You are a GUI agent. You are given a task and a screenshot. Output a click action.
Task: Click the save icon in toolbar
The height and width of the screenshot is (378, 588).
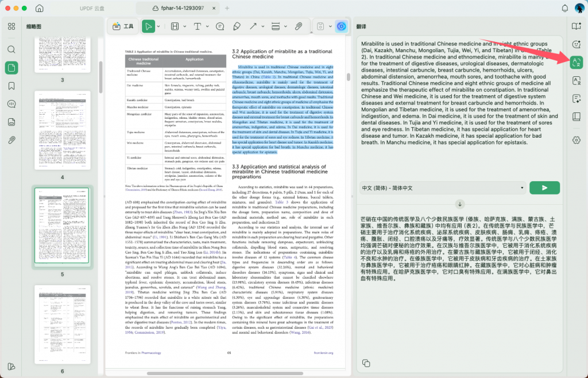pyautogui.click(x=320, y=26)
